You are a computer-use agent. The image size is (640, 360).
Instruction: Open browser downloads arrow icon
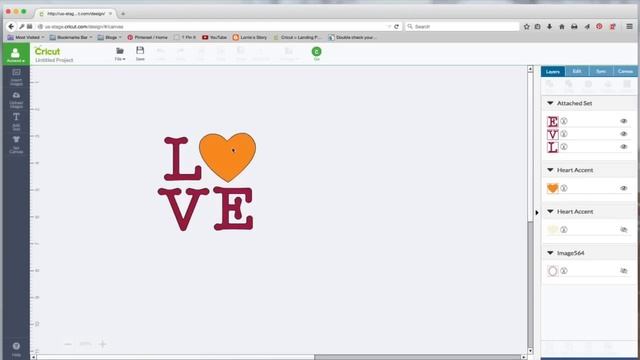(549, 27)
